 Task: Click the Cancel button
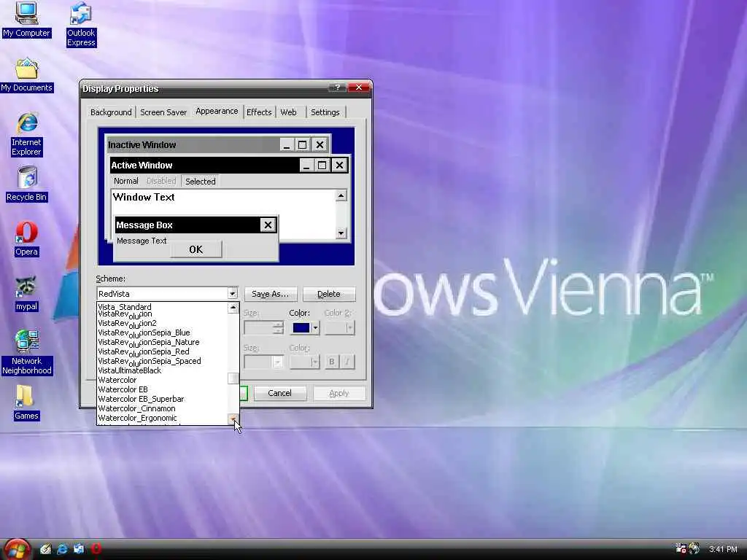279,393
